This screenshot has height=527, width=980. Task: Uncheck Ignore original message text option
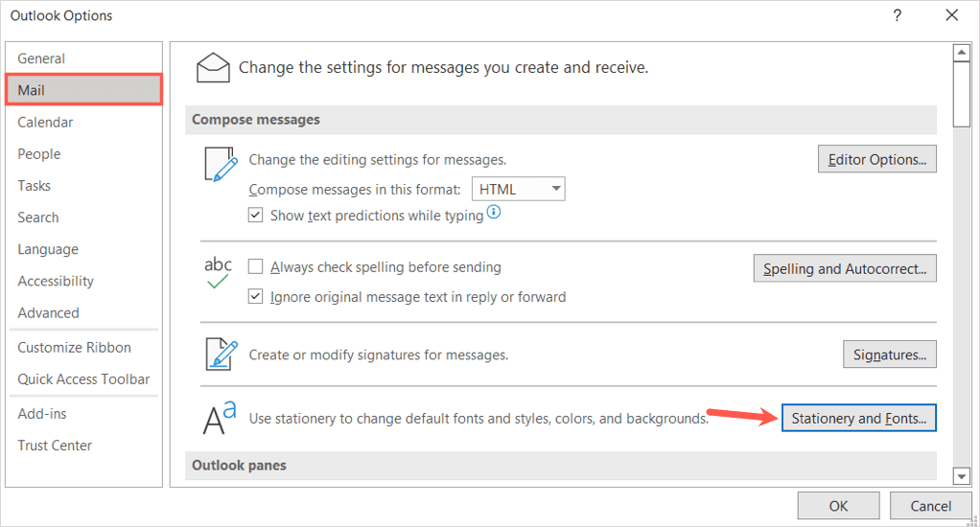[x=255, y=297]
